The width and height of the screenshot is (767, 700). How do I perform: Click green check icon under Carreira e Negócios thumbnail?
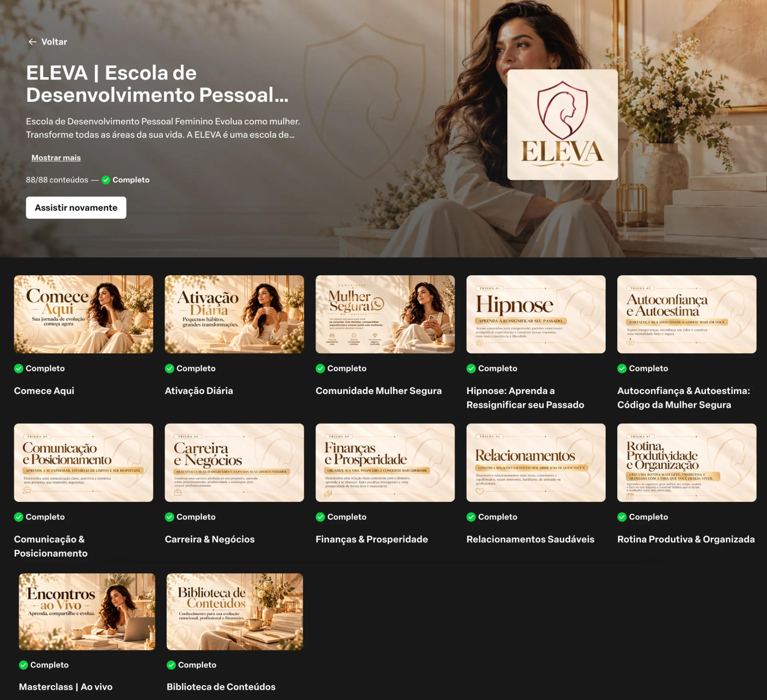169,517
